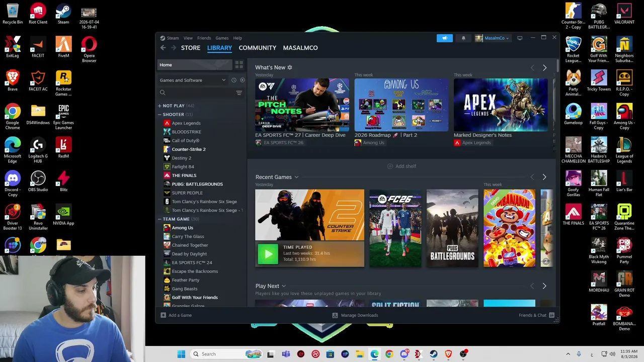
Task: Open the Among Us 2026 Roadmap news card
Action: click(401, 105)
